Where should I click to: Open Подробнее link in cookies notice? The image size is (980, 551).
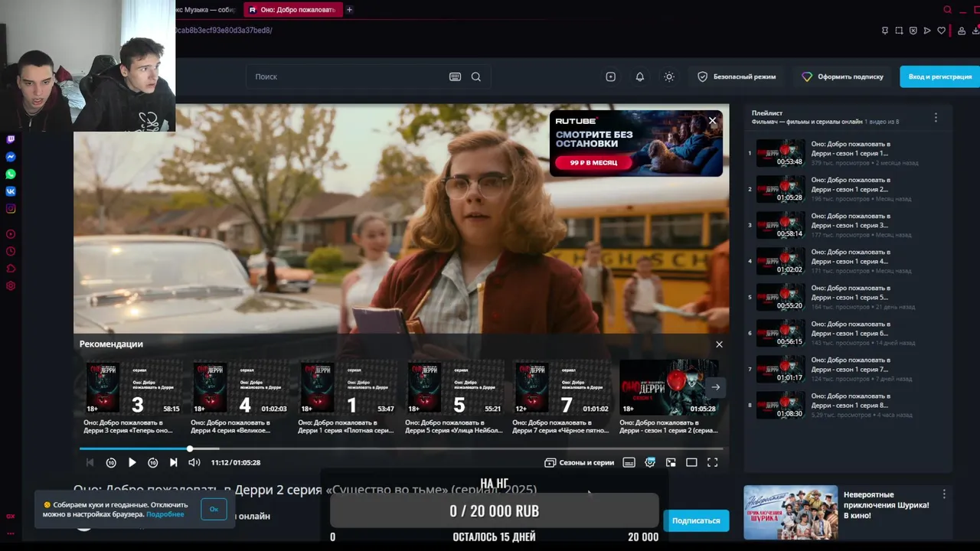pyautogui.click(x=165, y=514)
